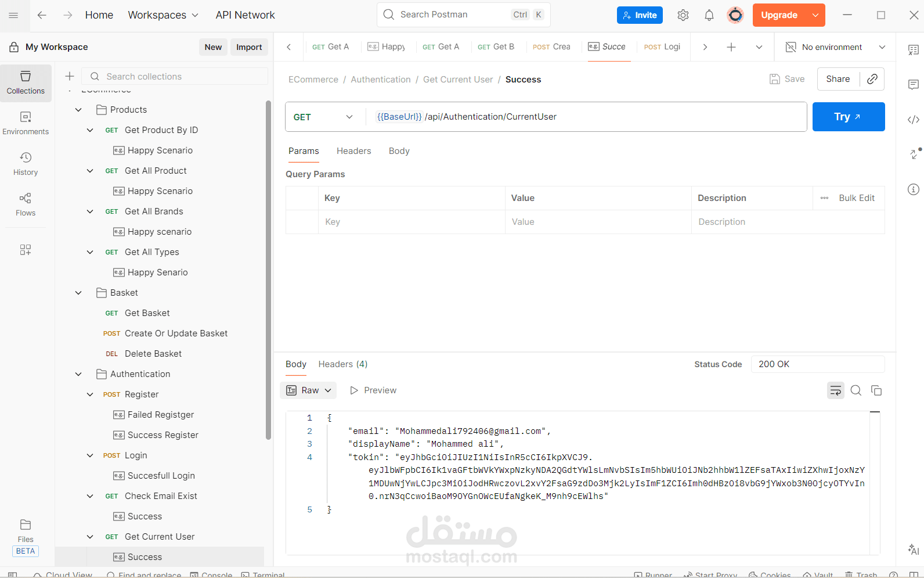
Task: Open Flows in the sidebar
Action: [x=26, y=205]
